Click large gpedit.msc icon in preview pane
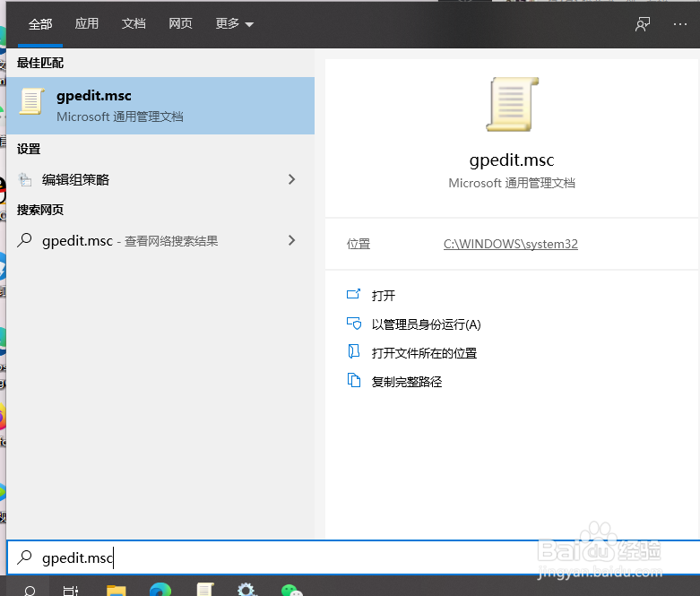The width and height of the screenshot is (700, 596). tap(512, 105)
